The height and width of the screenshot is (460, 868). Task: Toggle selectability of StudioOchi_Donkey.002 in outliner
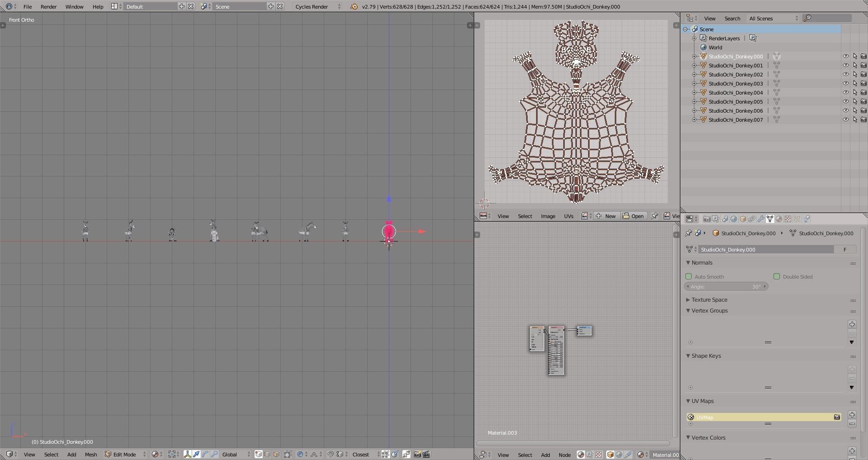855,75
